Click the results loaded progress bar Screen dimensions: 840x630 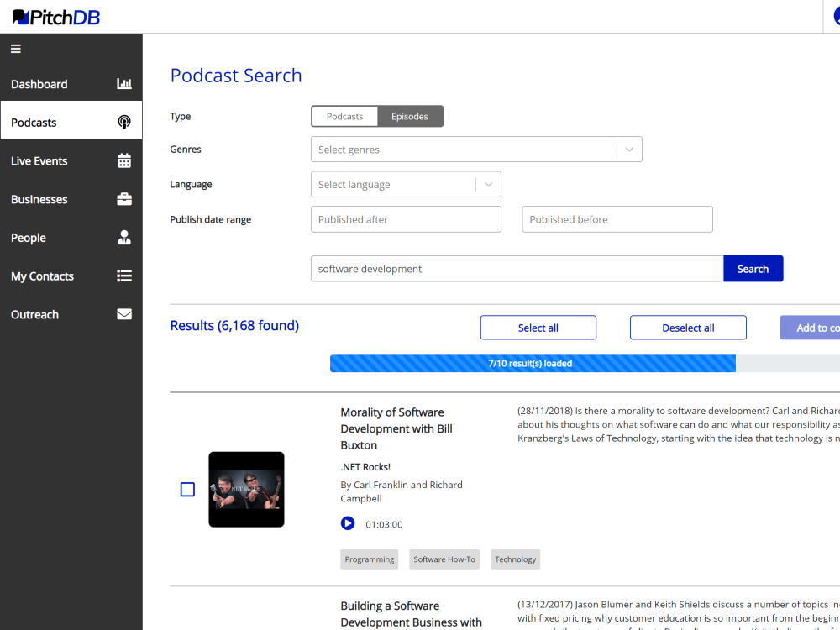(x=585, y=363)
